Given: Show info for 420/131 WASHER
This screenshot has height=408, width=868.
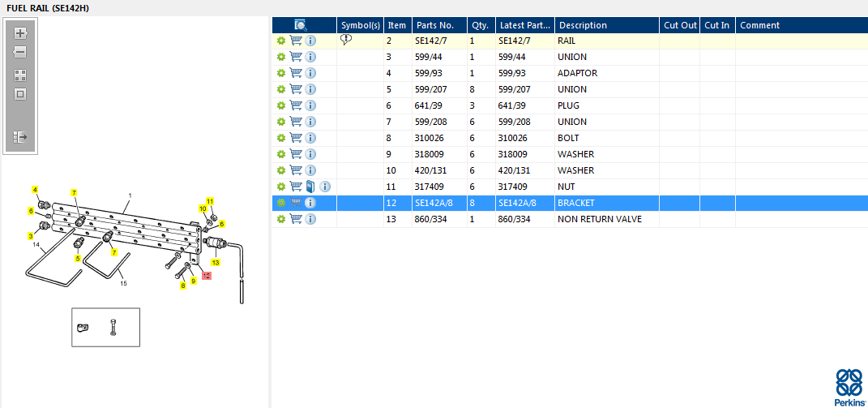Looking at the screenshot, I should point(310,170).
